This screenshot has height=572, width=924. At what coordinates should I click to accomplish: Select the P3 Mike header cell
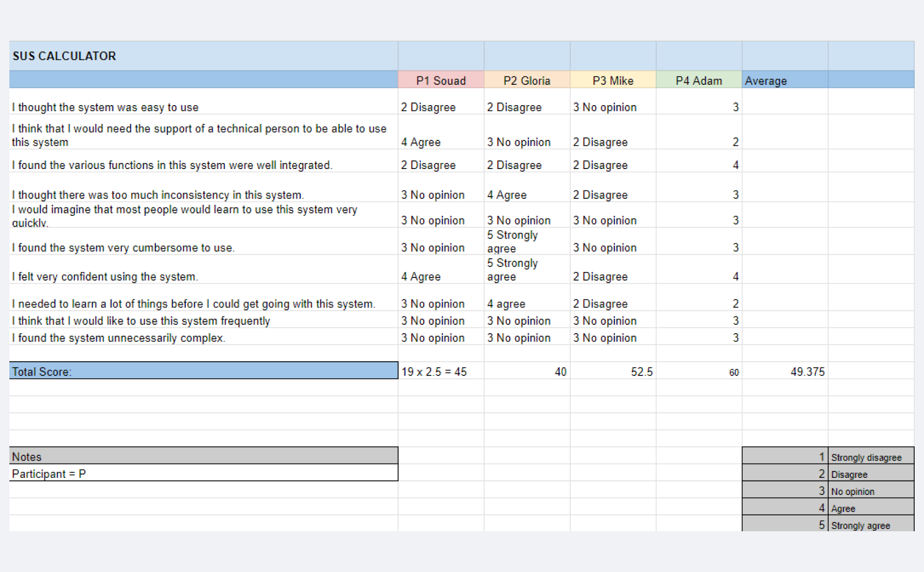pos(613,80)
